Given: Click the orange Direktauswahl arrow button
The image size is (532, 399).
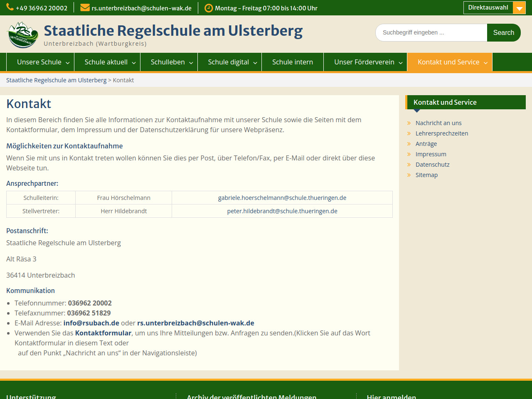Looking at the screenshot, I should point(519,8).
